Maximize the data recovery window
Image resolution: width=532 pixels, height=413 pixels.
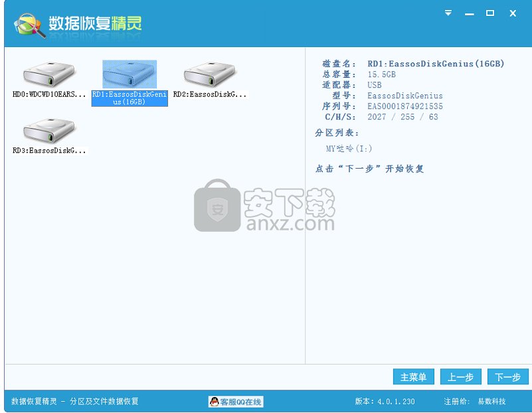click(x=490, y=13)
